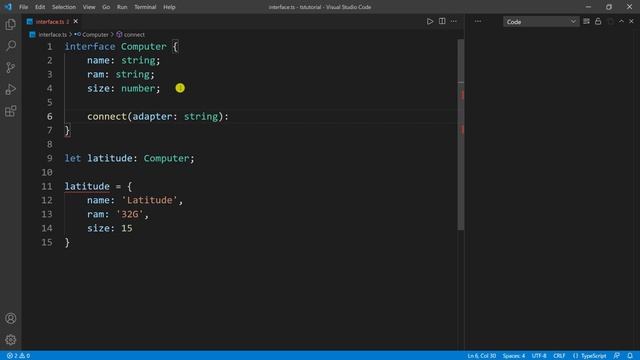Viewport: 640px width, 360px height.
Task: Click the string 'Latitude' on line 12
Action: point(149,200)
